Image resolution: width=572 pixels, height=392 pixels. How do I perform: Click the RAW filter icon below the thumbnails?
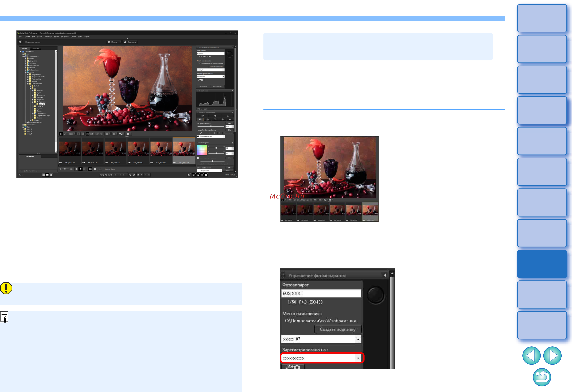tap(90, 169)
